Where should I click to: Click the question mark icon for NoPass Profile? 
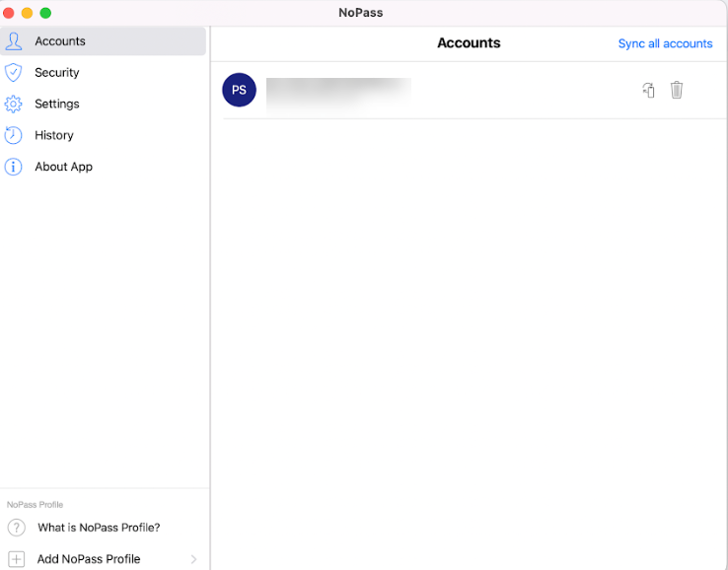(17, 528)
